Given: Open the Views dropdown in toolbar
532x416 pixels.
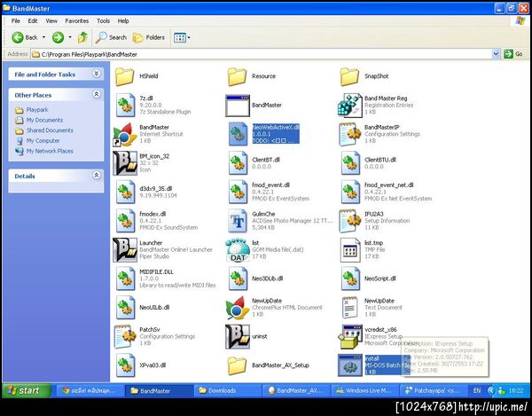Looking at the screenshot, I should (x=182, y=37).
